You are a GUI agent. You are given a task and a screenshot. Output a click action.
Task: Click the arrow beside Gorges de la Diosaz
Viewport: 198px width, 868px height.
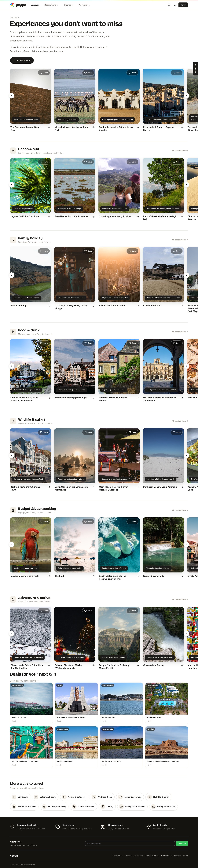(x=182, y=665)
